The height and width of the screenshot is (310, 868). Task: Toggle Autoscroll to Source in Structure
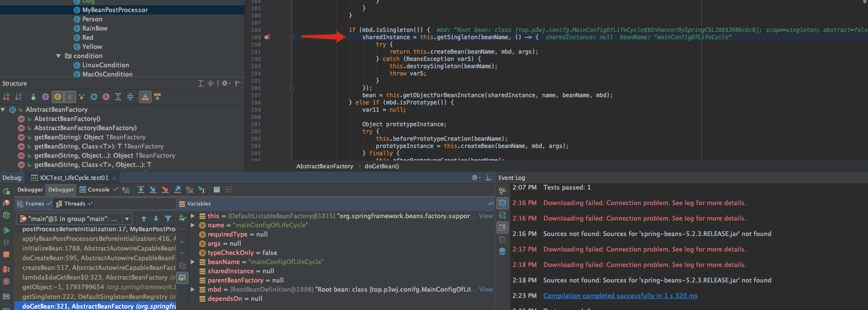(x=145, y=97)
